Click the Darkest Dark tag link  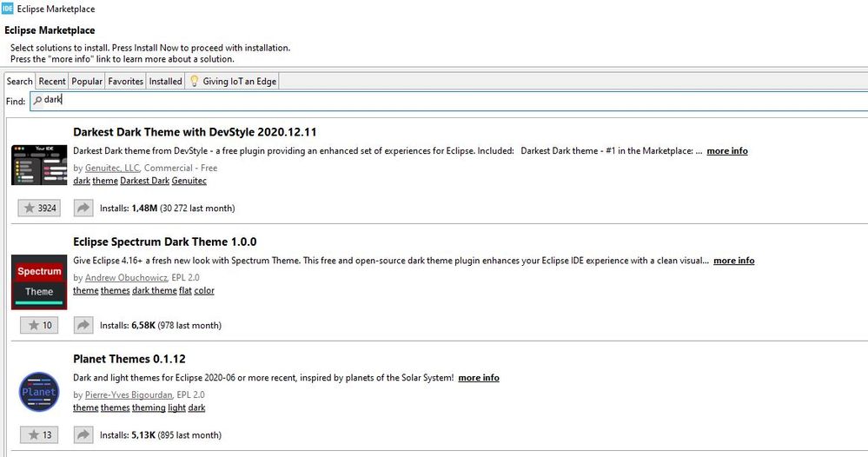tap(144, 181)
